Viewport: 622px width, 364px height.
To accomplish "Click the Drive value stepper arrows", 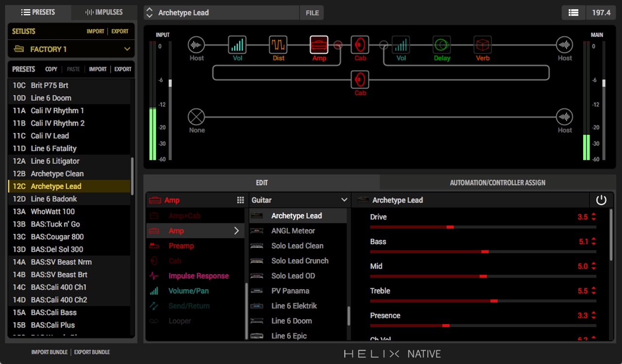I will (x=594, y=217).
